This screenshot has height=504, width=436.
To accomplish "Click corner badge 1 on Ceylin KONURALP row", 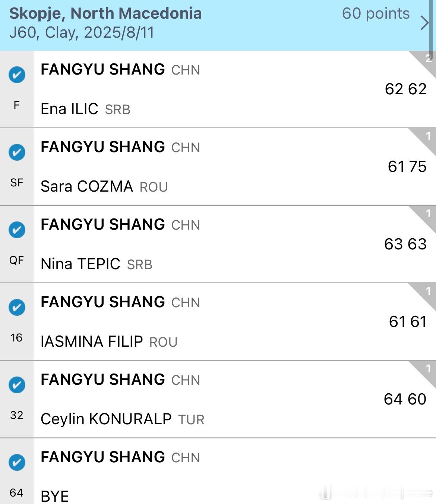I will click(x=426, y=370).
